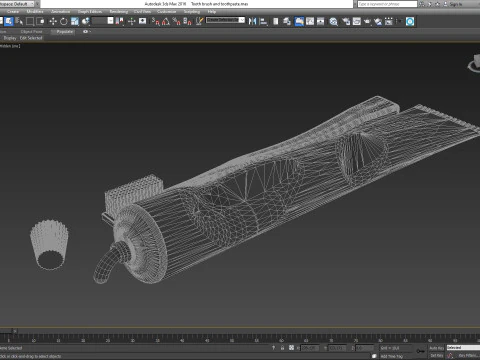Open Rendered Frame Window
The width and height of the screenshot is (480, 360).
tap(357, 21)
